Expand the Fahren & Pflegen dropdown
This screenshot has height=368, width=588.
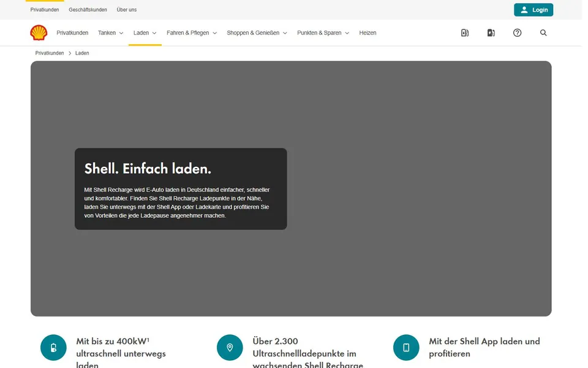pos(192,33)
